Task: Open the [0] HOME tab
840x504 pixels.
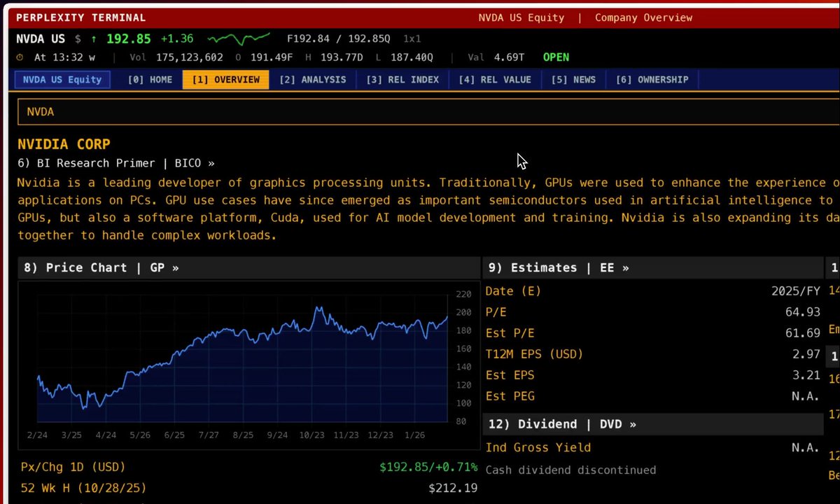Action: 150,80
